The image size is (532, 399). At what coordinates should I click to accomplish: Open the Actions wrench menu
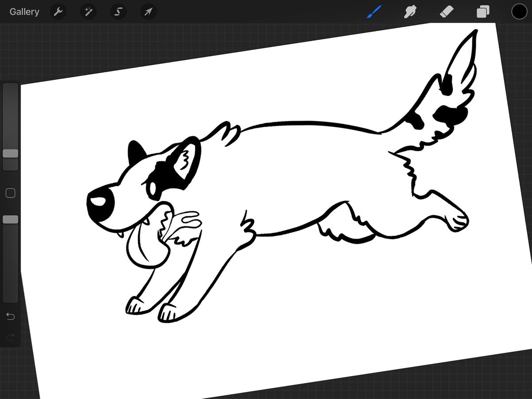coord(58,12)
